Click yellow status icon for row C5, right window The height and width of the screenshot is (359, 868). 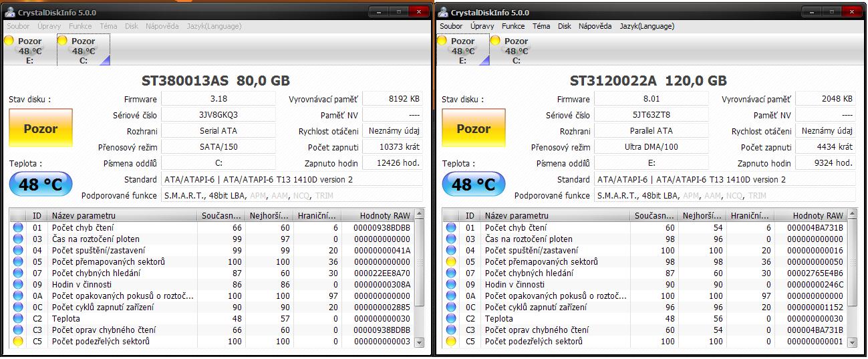[x=451, y=342]
